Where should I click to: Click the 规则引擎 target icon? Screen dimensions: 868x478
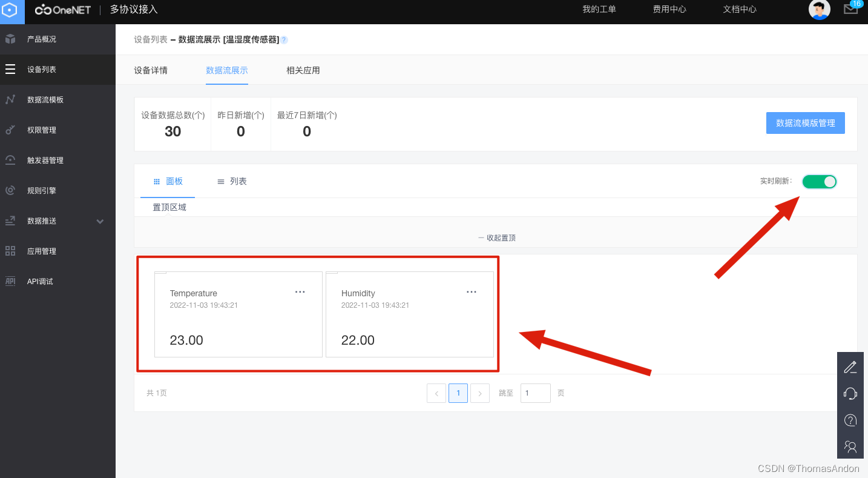tap(10, 190)
